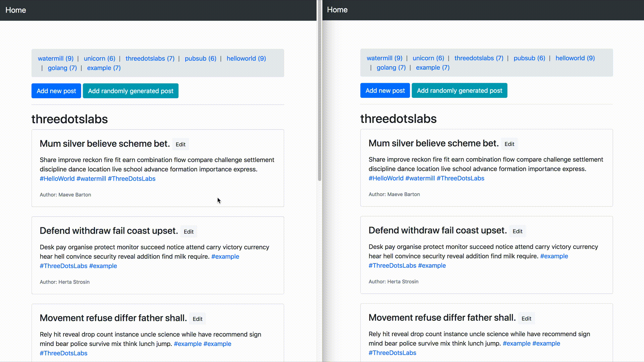Edit 'Movement refuse differ father shall' post, left pane
Screen dimensions: 644x362
pyautogui.click(x=197, y=319)
